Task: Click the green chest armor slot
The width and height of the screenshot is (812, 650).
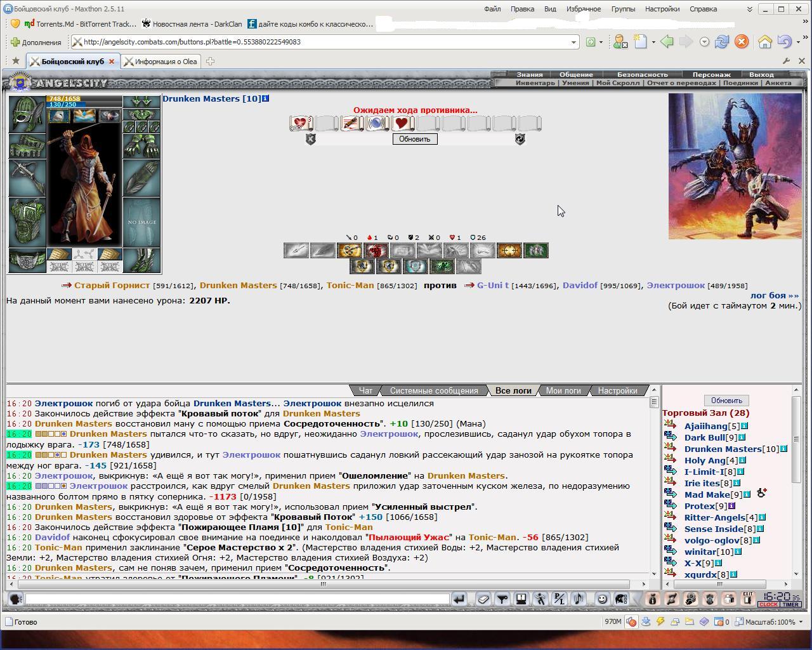Action: point(27,222)
